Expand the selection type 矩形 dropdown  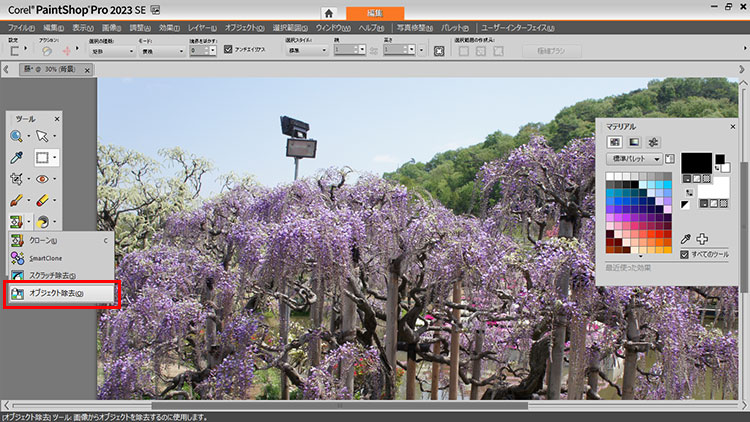pyautogui.click(x=111, y=51)
